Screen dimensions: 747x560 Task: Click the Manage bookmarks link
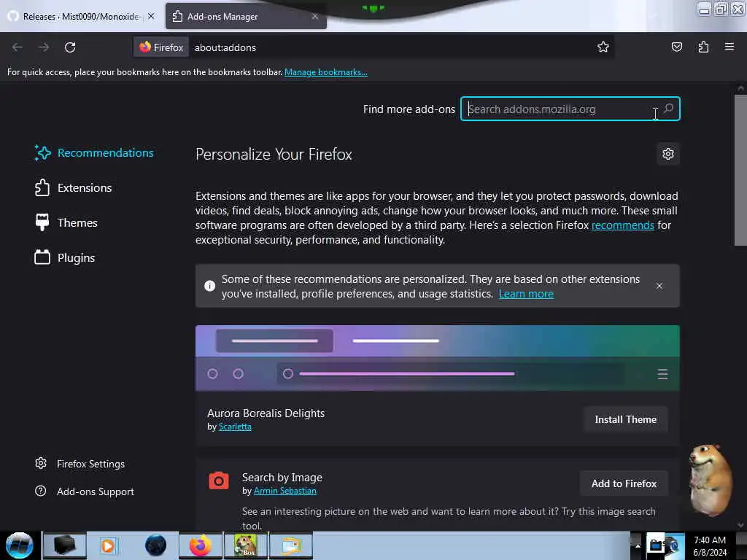point(326,72)
